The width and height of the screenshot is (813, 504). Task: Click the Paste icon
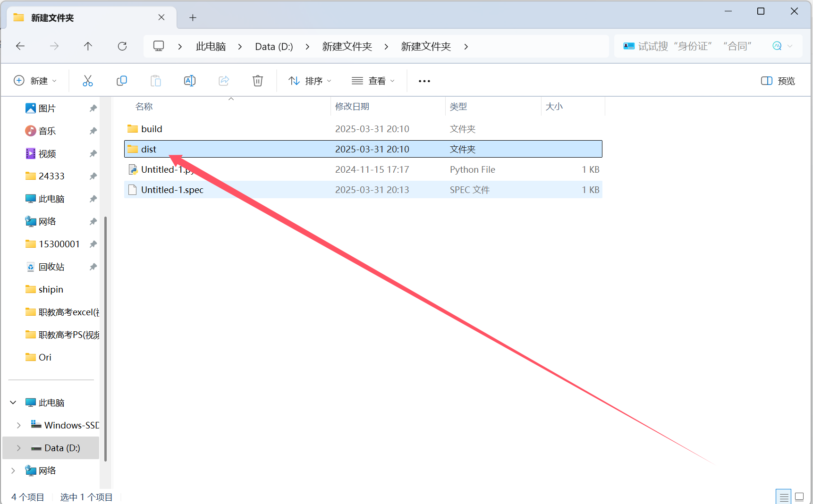click(156, 80)
